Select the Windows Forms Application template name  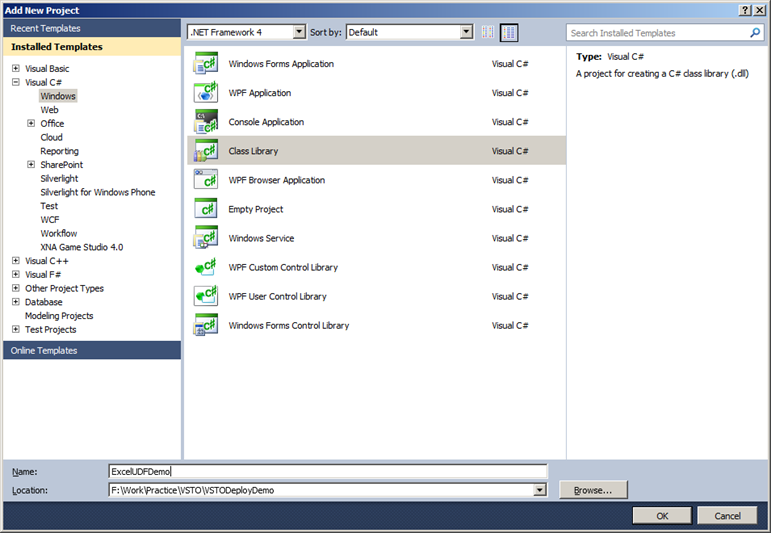(281, 64)
